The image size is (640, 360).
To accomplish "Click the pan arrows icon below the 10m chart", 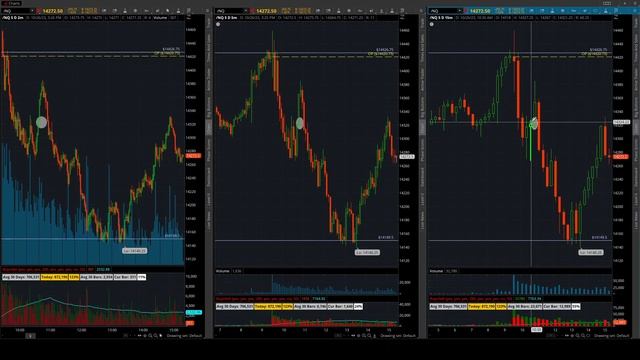I will [x=567, y=336].
